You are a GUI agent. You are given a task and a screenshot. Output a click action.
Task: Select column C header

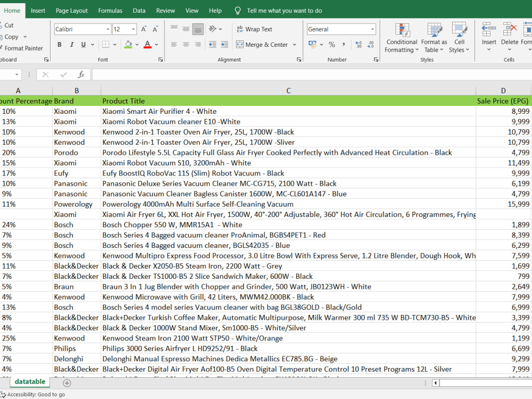288,90
